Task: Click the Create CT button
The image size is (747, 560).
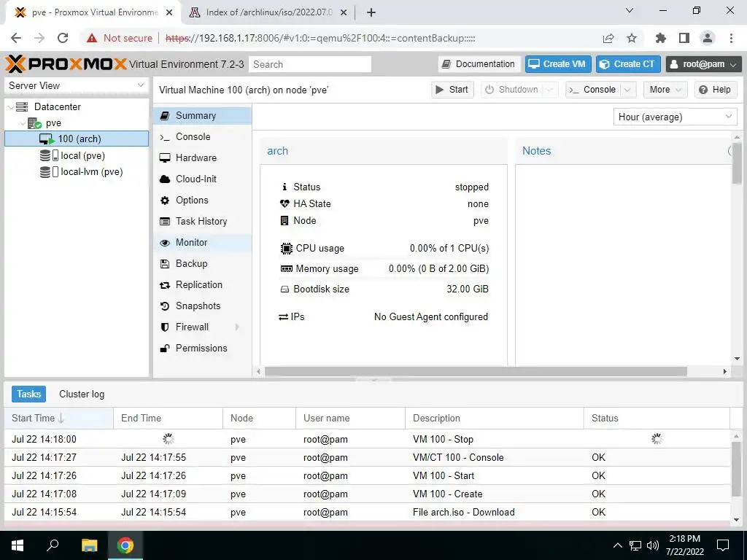Action: [628, 64]
